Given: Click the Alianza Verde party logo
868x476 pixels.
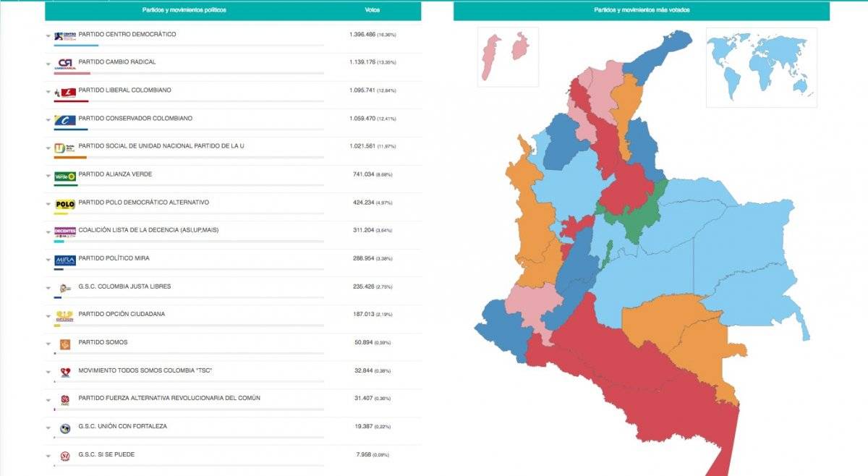Looking at the screenshot, I should pos(65,175).
